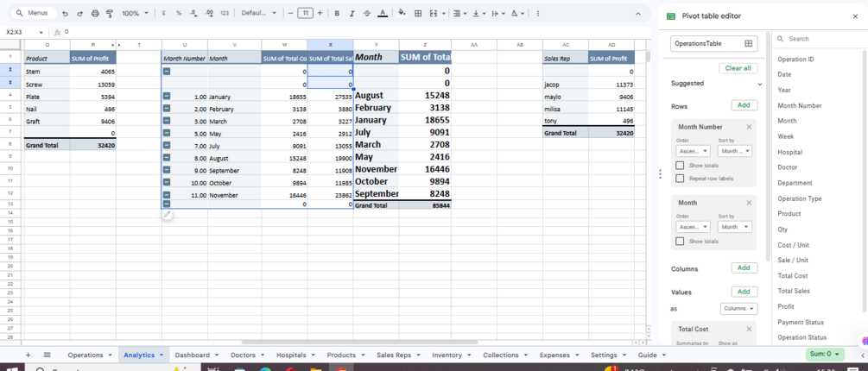The width and height of the screenshot is (868, 371).
Task: Close the Pivot table editor
Action: tap(855, 16)
